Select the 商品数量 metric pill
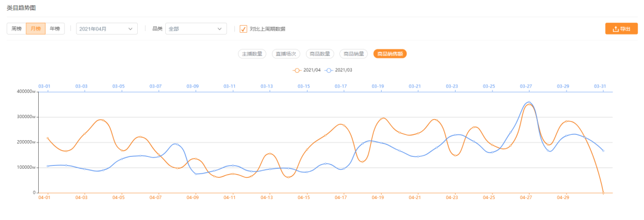 tap(320, 54)
